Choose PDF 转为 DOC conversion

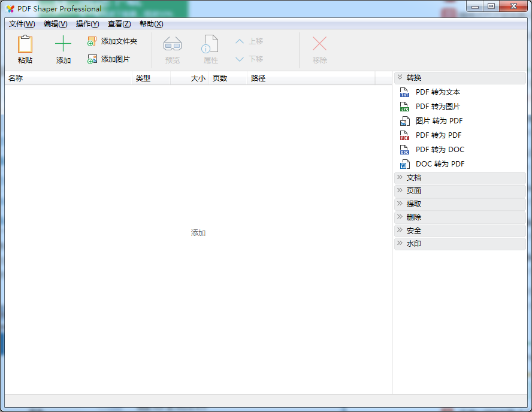[x=440, y=150]
